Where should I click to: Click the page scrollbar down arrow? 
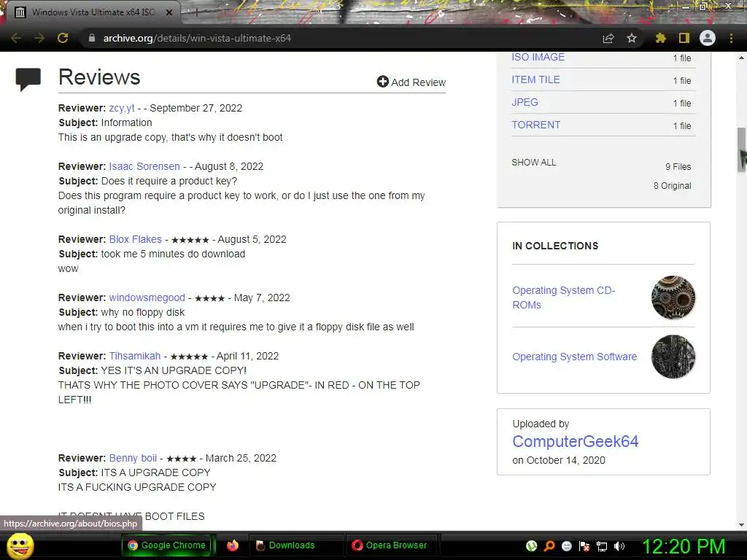coord(741,525)
